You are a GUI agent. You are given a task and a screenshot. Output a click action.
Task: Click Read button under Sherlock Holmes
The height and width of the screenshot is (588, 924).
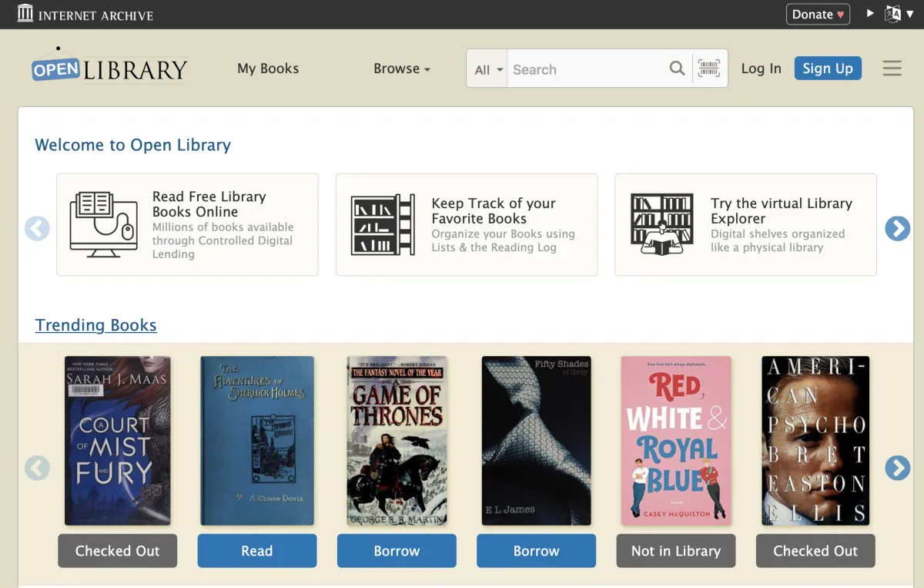[x=257, y=551]
